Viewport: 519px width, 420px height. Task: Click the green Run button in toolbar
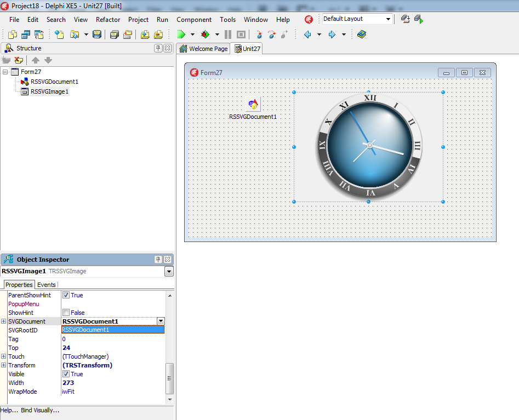coord(181,34)
